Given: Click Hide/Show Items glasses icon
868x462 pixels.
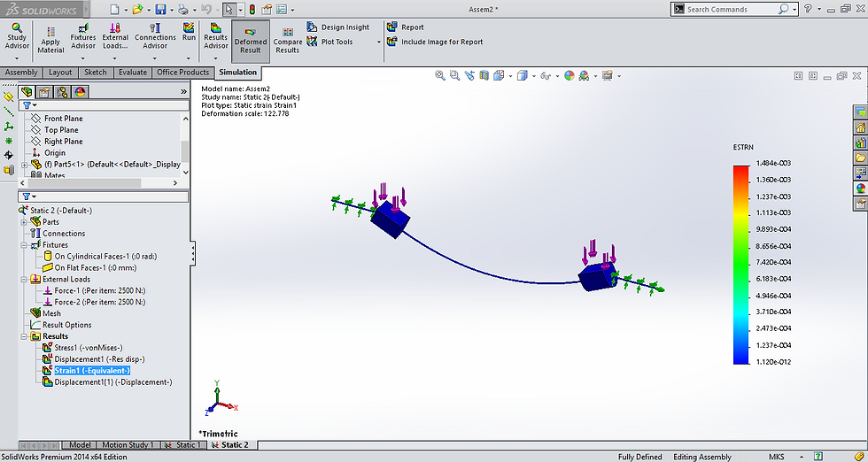Looking at the screenshot, I should click(x=546, y=76).
